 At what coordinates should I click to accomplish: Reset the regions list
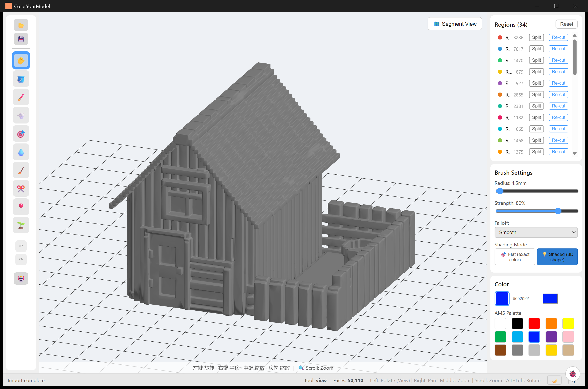coord(566,24)
